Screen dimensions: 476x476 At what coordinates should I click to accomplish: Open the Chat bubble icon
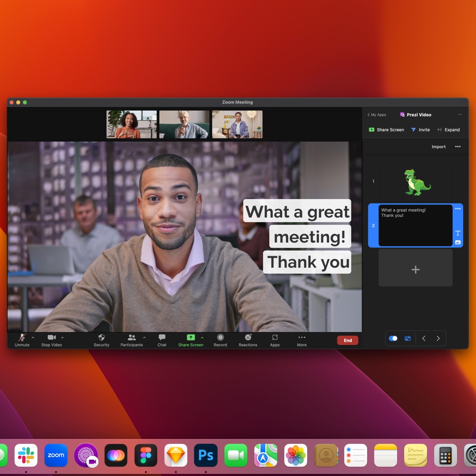point(162,338)
